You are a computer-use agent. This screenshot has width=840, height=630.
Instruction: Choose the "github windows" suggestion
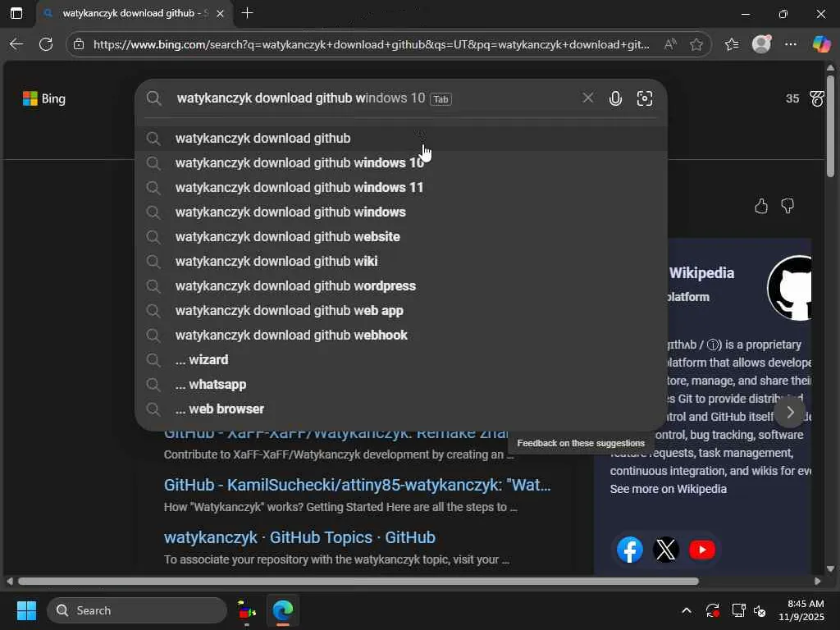click(401, 212)
